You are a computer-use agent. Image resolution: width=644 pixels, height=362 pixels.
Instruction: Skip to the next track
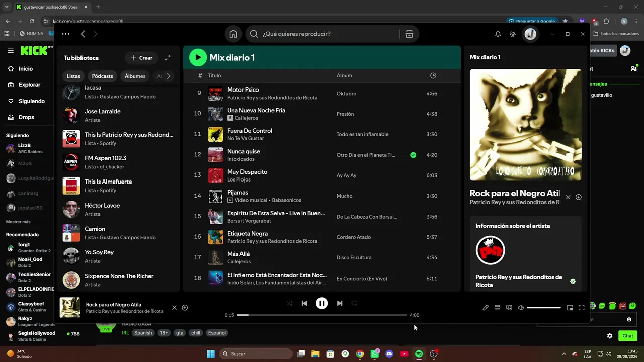click(340, 303)
